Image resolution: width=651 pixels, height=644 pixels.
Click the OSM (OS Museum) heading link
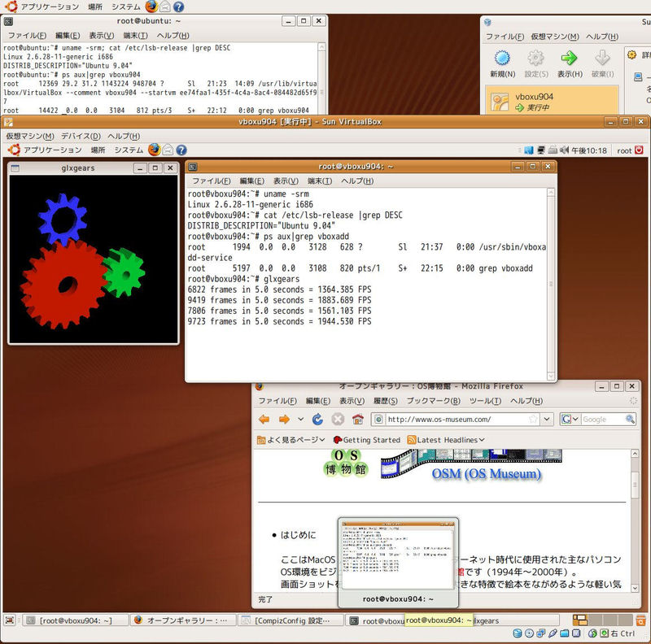click(x=486, y=473)
